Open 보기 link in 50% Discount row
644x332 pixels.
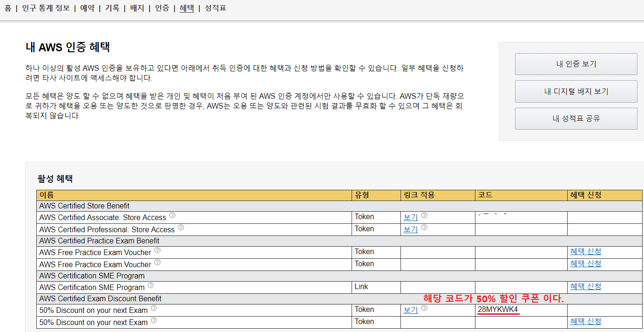click(x=410, y=310)
